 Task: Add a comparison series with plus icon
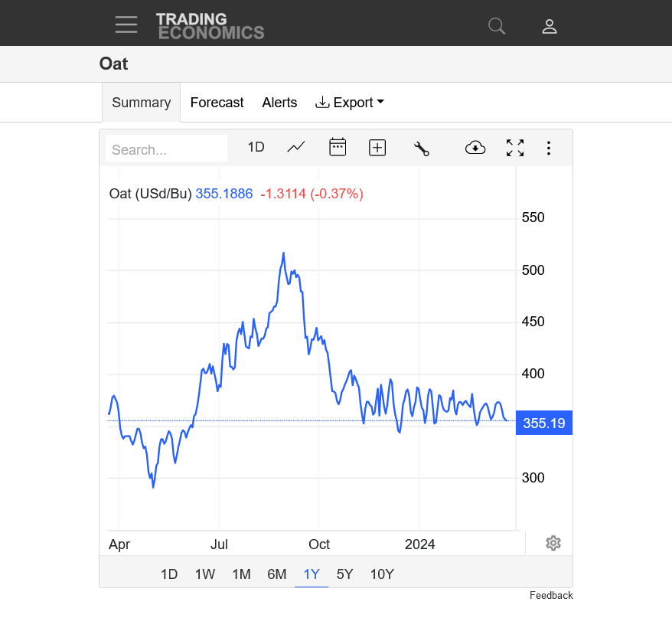click(377, 148)
